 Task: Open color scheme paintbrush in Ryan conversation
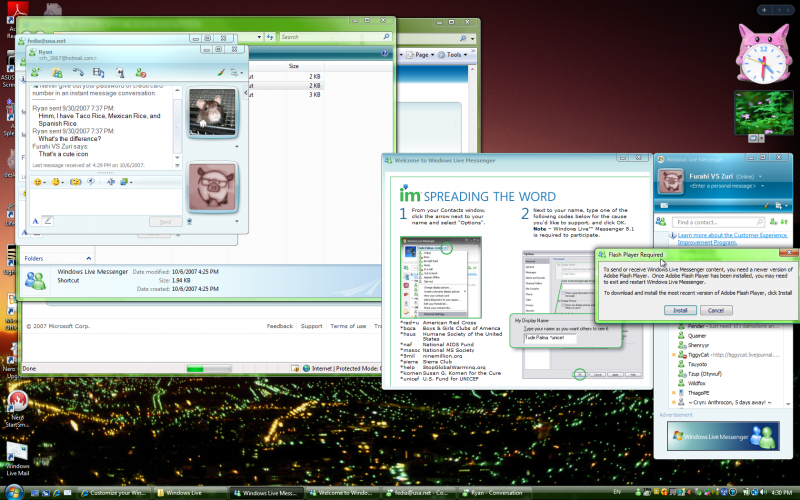click(x=221, y=72)
